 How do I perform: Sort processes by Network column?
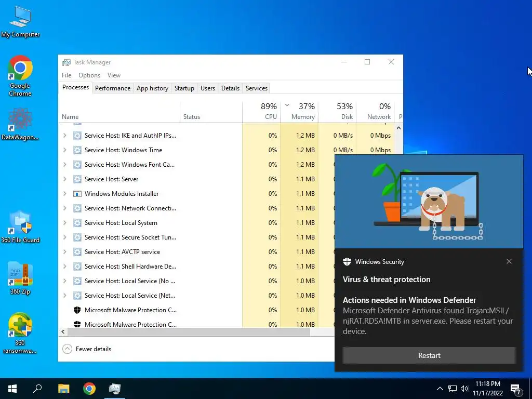[x=375, y=112]
